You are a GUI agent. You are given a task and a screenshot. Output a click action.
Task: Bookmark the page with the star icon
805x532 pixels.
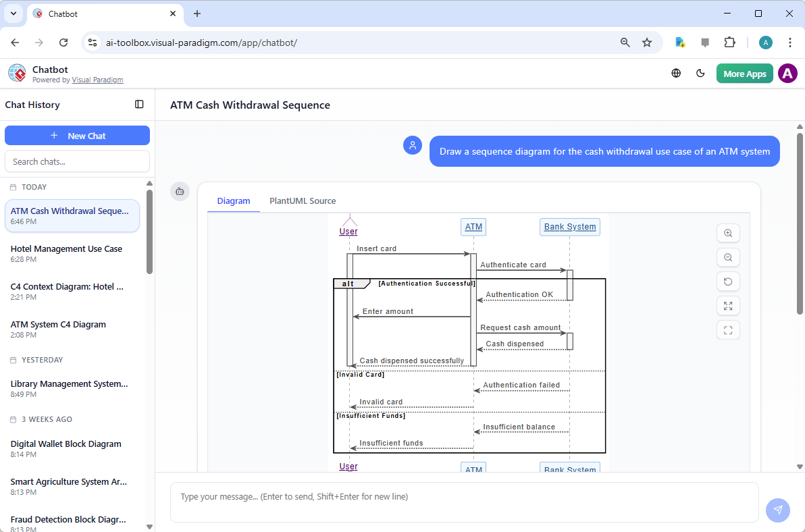click(647, 42)
